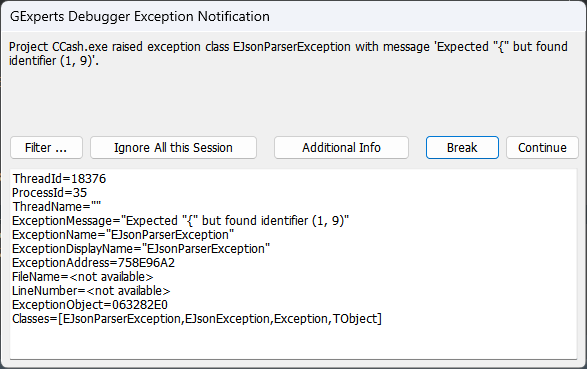Click the exception message text at top
This screenshot has width=587, height=369.
pyautogui.click(x=288, y=54)
